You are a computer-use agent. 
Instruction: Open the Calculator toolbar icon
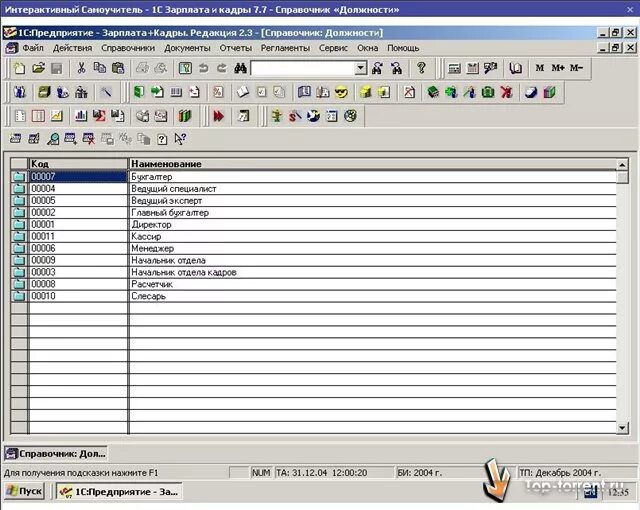[454, 68]
